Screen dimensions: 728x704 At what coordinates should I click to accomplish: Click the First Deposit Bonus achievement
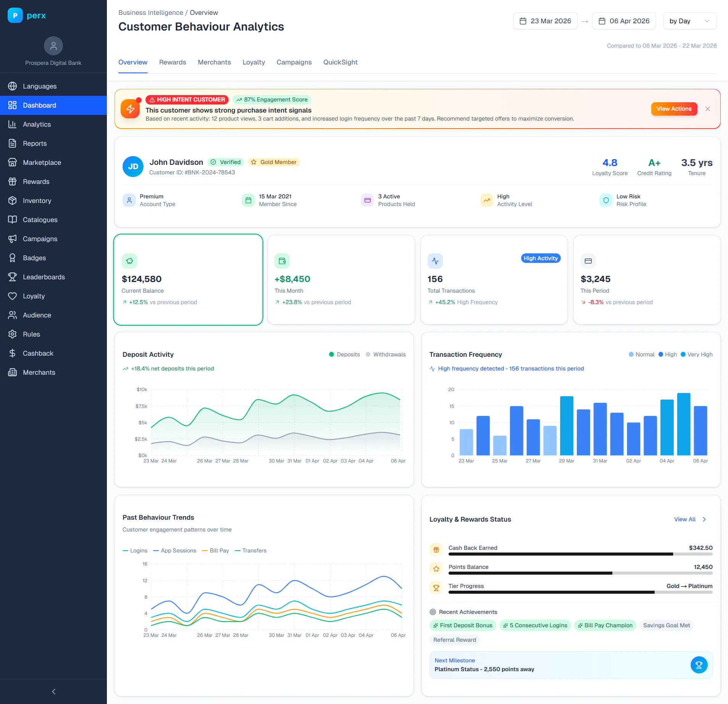463,625
